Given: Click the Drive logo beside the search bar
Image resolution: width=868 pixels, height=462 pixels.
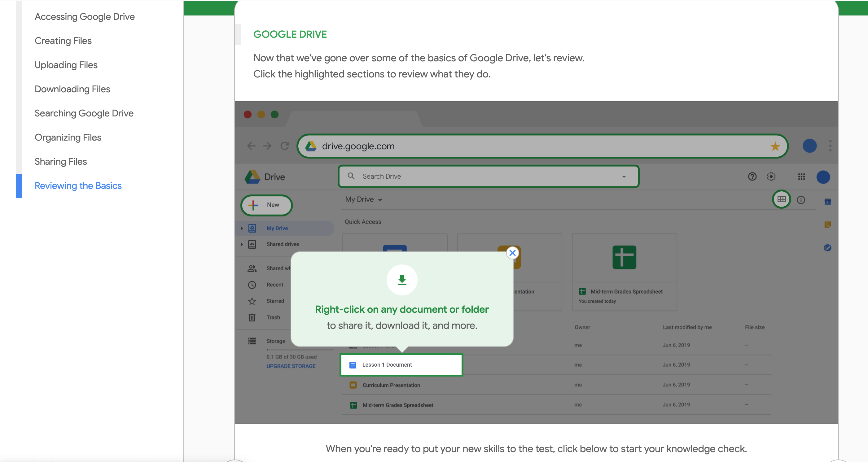Looking at the screenshot, I should [252, 177].
